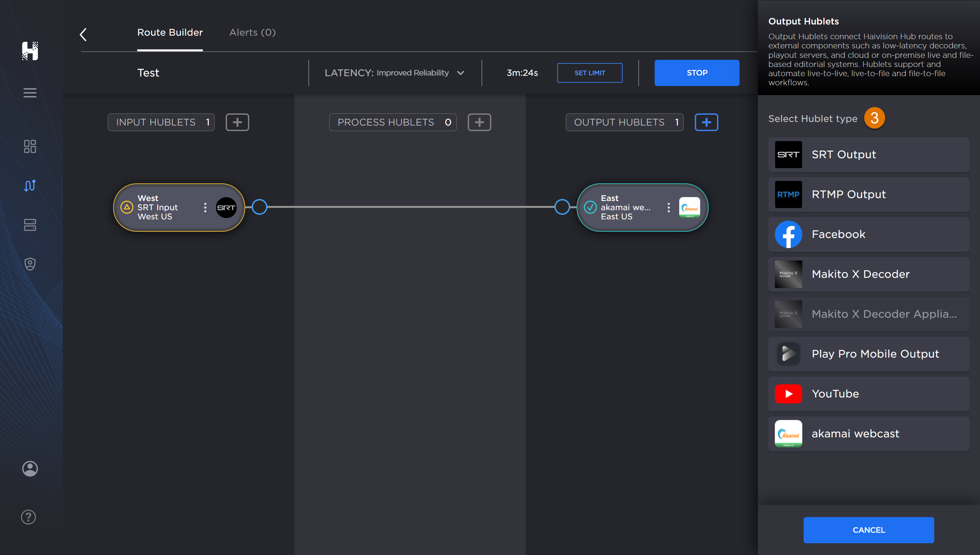The height and width of the screenshot is (555, 980).
Task: Add a new Process Hublet
Action: pos(479,122)
